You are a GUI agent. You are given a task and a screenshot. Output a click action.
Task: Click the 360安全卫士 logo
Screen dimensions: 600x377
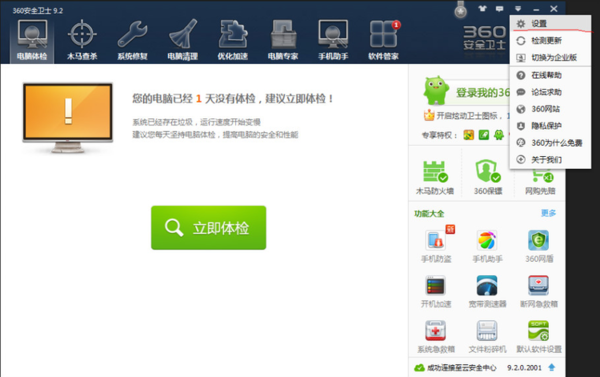pos(484,38)
